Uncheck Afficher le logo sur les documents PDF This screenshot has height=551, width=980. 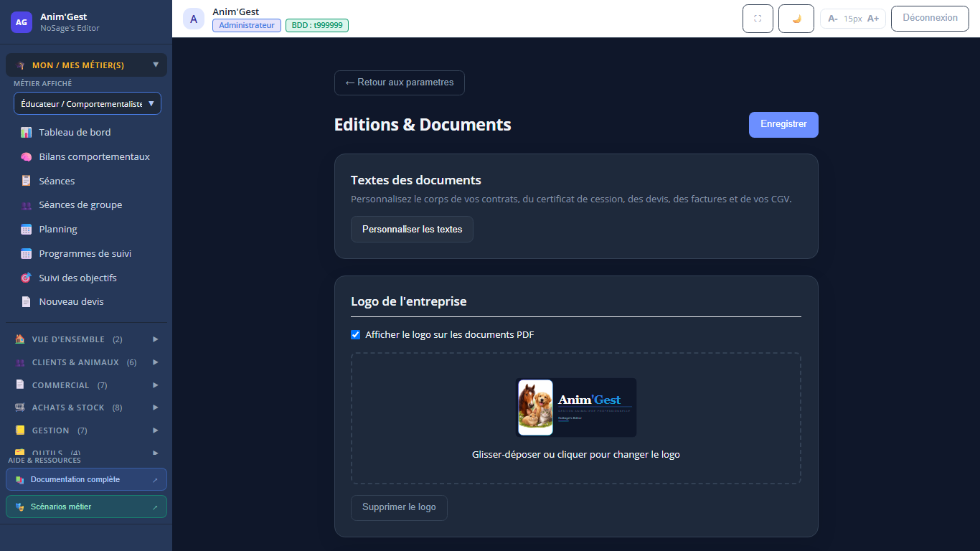tap(355, 335)
